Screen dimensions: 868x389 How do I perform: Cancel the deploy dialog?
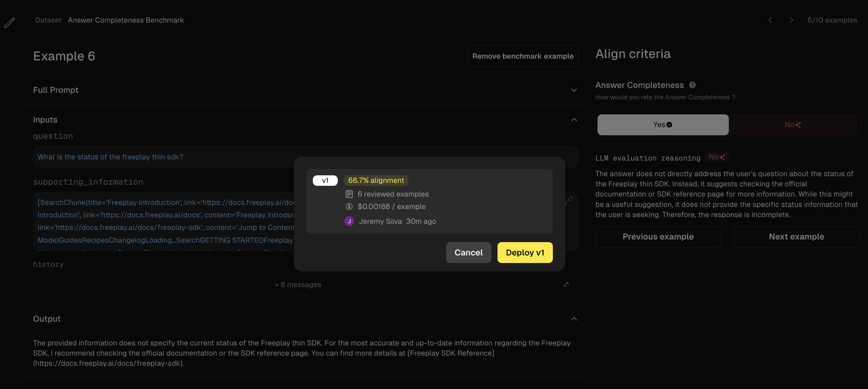click(x=468, y=252)
